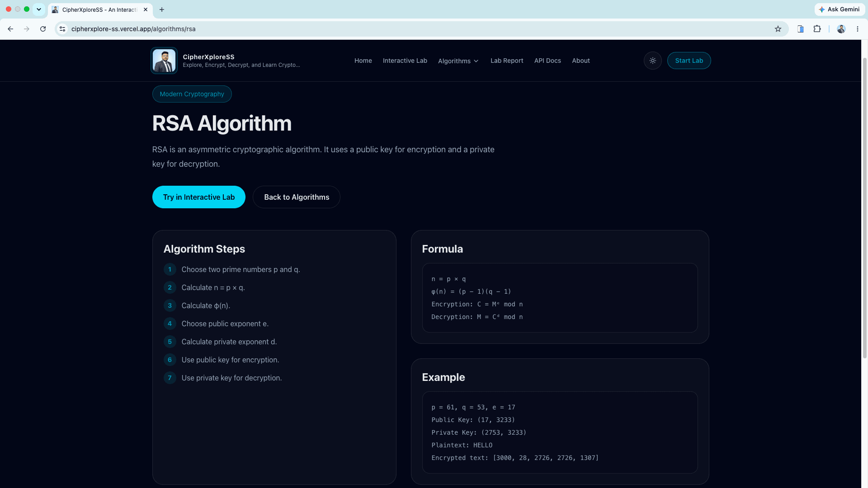Open the Chrome three-dot menu
The width and height of the screenshot is (868, 488).
858,29
